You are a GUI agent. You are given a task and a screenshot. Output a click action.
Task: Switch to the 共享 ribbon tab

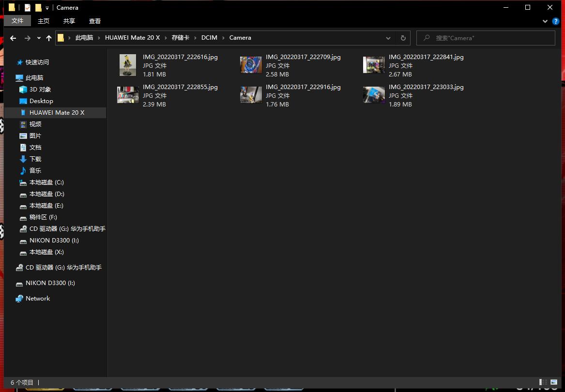click(x=69, y=21)
